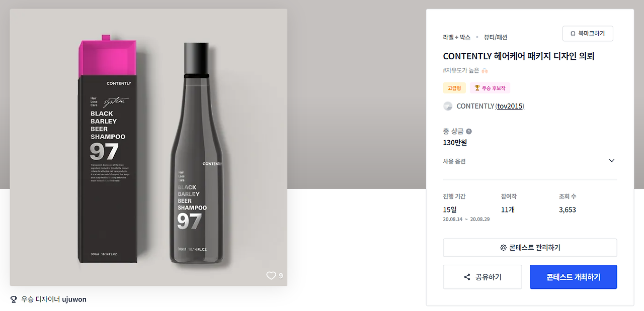644x311 pixels.
Task: Click the 참여작 11개 entry count
Action: point(508,210)
